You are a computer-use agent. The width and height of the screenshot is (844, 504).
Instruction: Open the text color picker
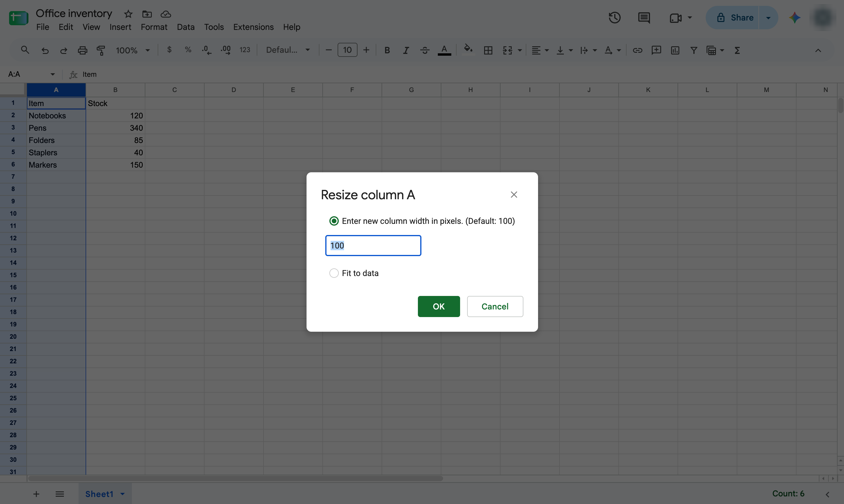(x=444, y=50)
